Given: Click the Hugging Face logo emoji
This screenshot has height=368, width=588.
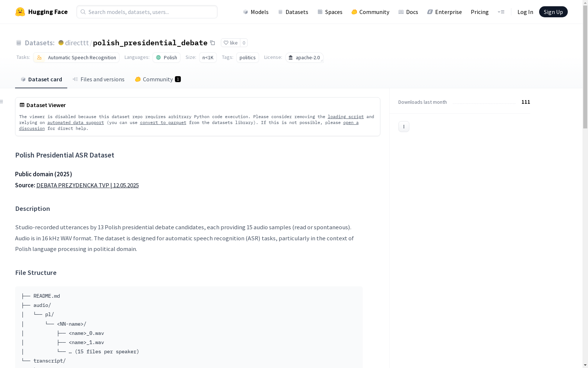Looking at the screenshot, I should [20, 12].
